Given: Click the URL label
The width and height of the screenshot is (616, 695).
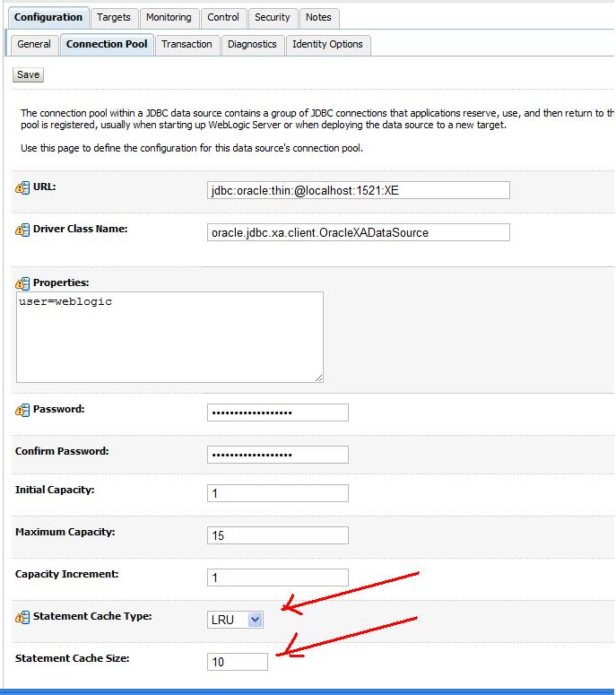Looking at the screenshot, I should 44,187.
